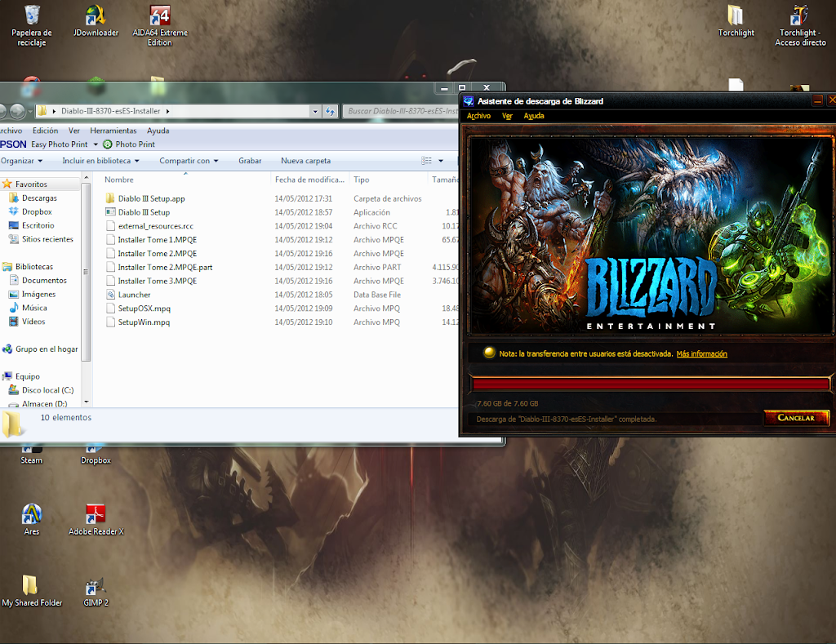Launch AIDA64 Extreme Edition from the desktop
Image resolution: width=836 pixels, height=644 pixels.
(160, 25)
